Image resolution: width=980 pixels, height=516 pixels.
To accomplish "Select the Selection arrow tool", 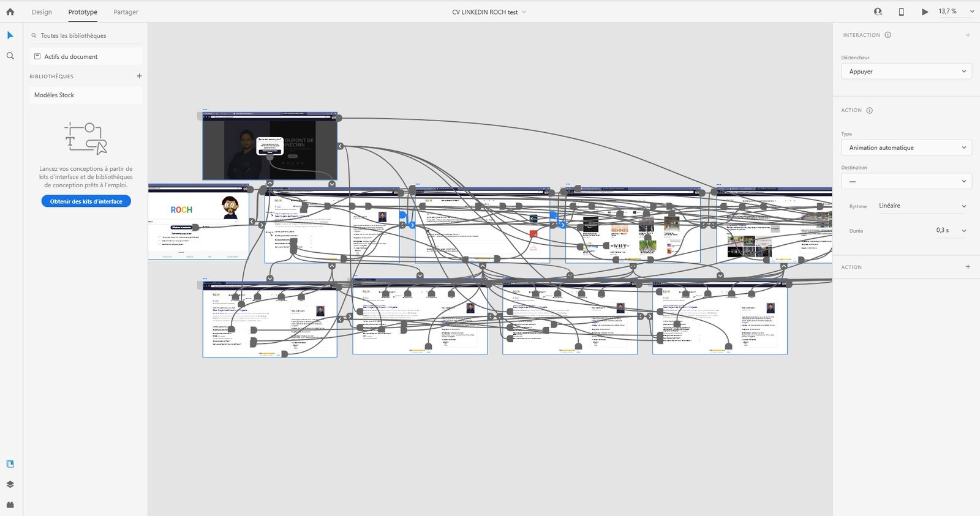I will [x=10, y=36].
